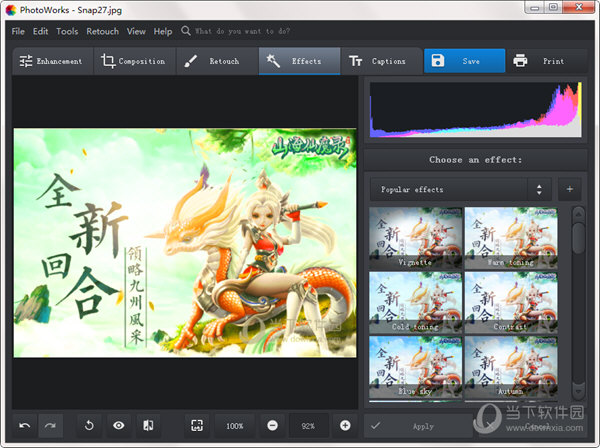Select the Blue sky effect thumbnail

416,367
